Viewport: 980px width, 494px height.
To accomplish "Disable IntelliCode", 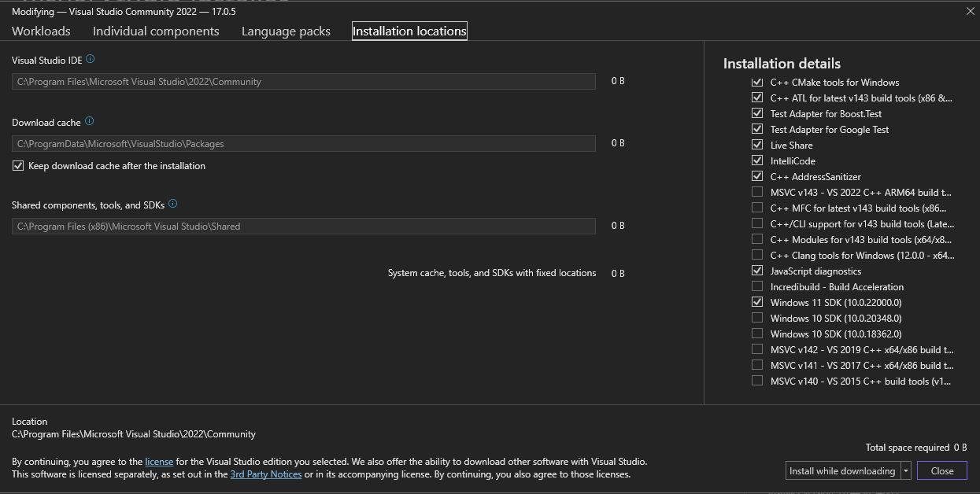I will click(757, 160).
